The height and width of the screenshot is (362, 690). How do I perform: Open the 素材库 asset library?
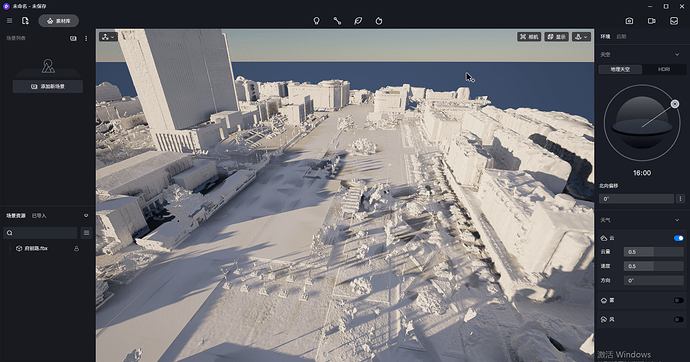pos(59,21)
